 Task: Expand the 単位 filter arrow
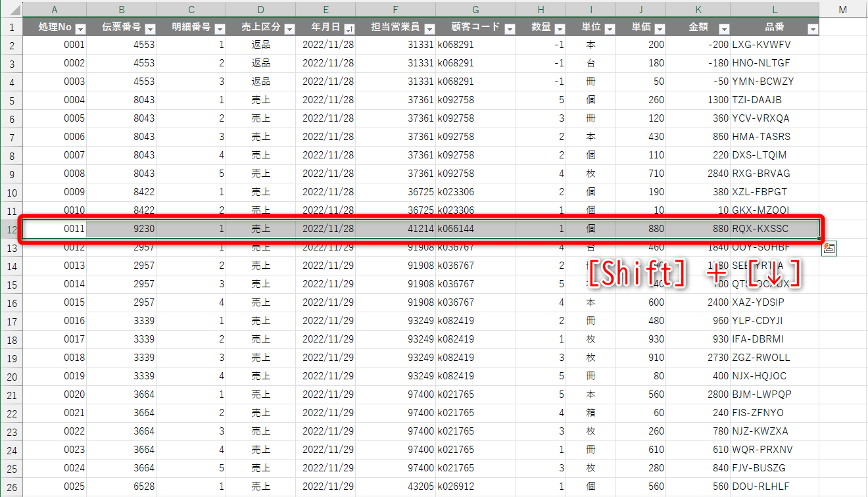tap(610, 29)
